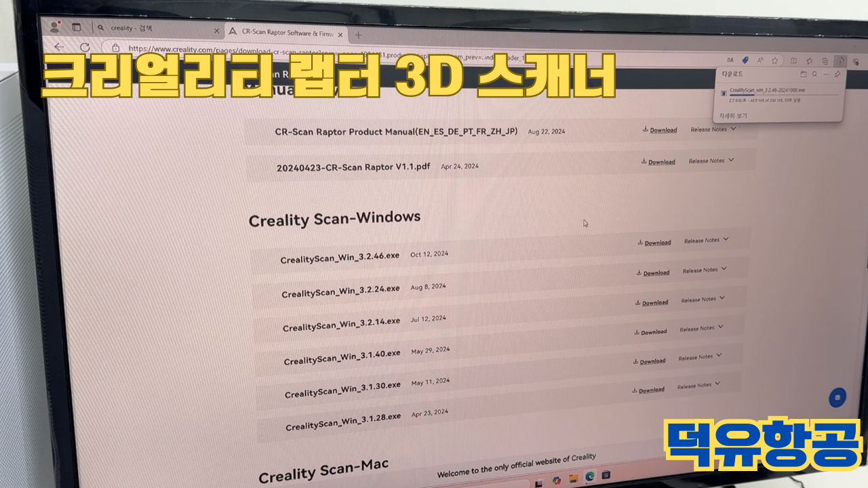This screenshot has width=868, height=488.
Task: Click the 'Oct 12, 2024' release date
Action: click(429, 254)
